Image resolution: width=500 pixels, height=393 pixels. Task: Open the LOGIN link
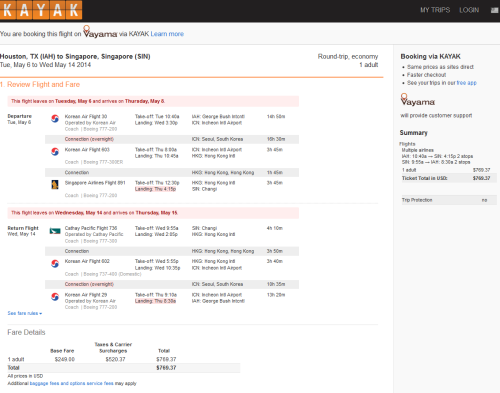(469, 10)
